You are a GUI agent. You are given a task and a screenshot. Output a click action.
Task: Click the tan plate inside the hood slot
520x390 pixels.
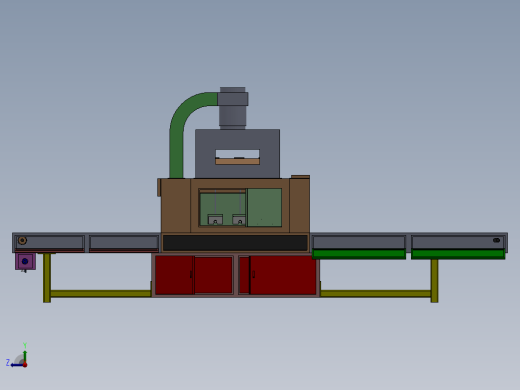[x=237, y=162]
